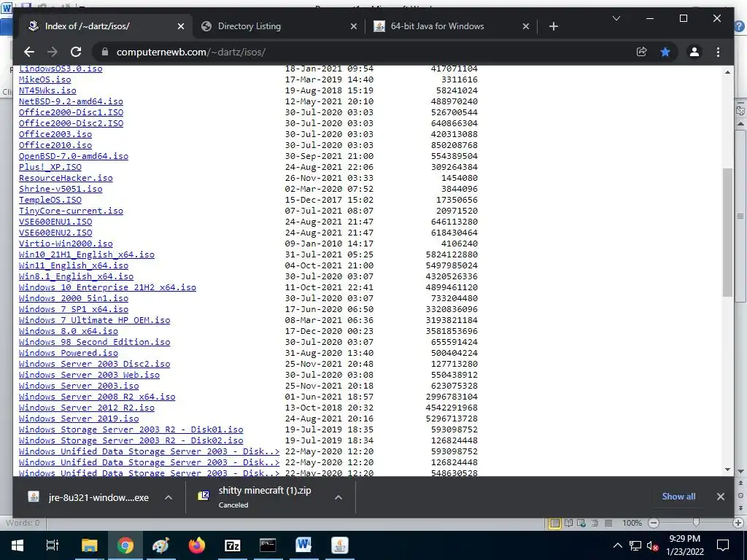Click the Chrome taskbar icon
Viewport: 747px width, 560px height.
pos(125,545)
